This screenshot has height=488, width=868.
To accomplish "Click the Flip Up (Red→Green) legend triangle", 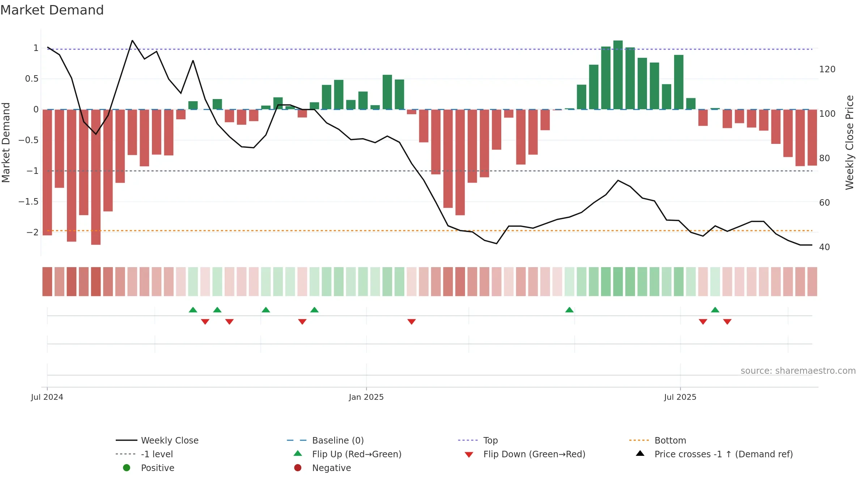I will pyautogui.click(x=298, y=453).
